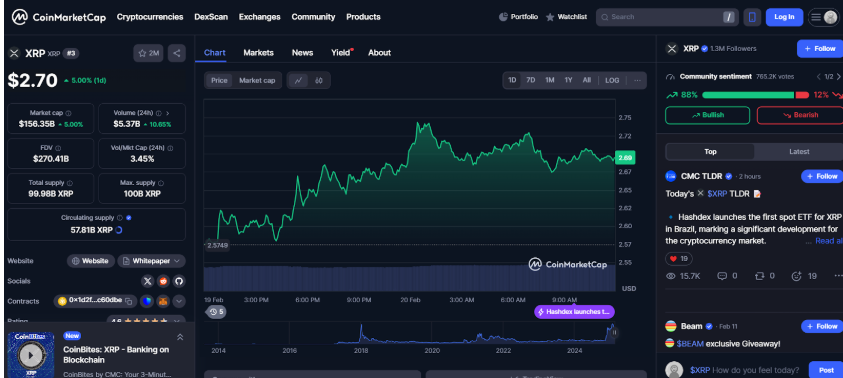Add XRP to watchlist star button
Screen dimensions: 843x378
(x=148, y=53)
